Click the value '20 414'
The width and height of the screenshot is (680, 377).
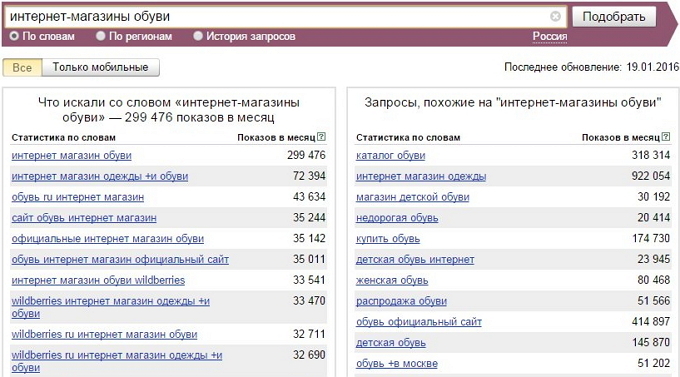click(x=654, y=217)
